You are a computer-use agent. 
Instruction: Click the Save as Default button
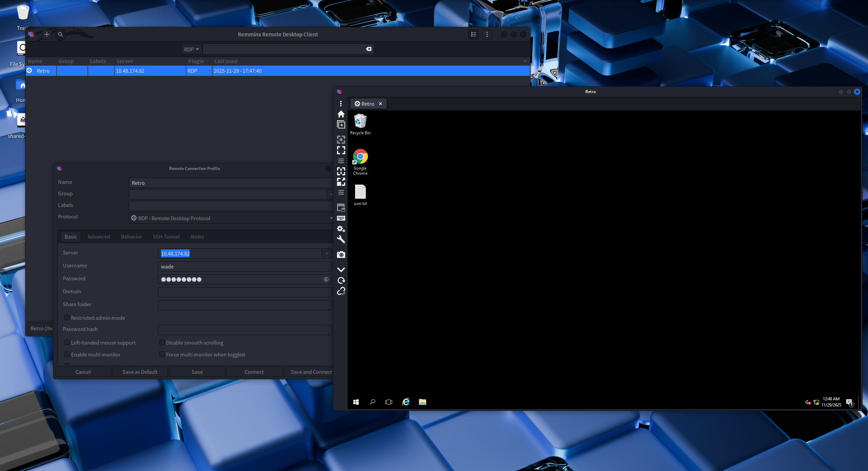(140, 372)
